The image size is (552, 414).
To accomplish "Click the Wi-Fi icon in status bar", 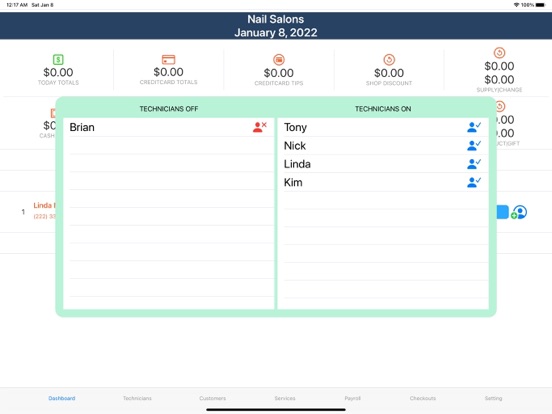I will 516,5.
